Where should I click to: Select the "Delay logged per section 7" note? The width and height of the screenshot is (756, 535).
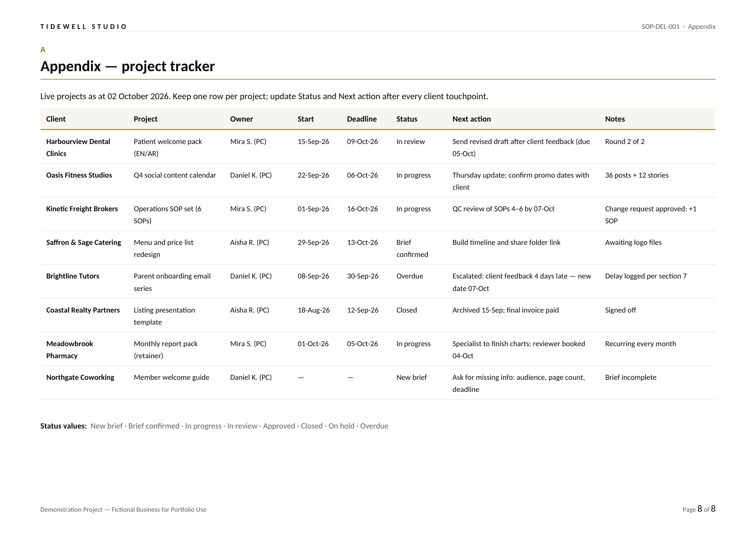point(646,276)
